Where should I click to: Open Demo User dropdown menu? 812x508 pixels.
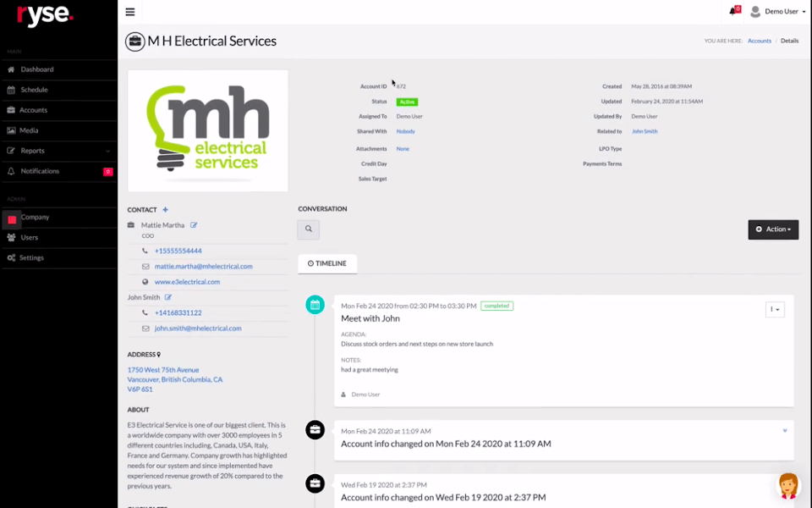tap(785, 11)
